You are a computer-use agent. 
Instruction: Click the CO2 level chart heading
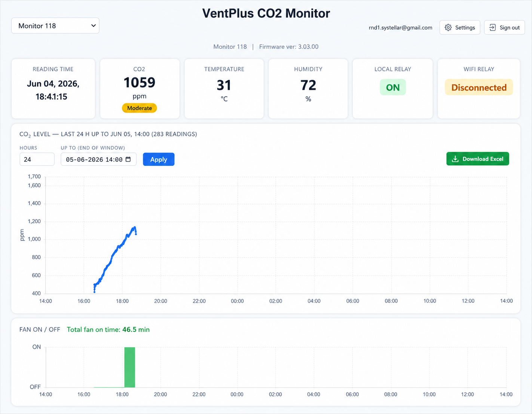click(108, 134)
